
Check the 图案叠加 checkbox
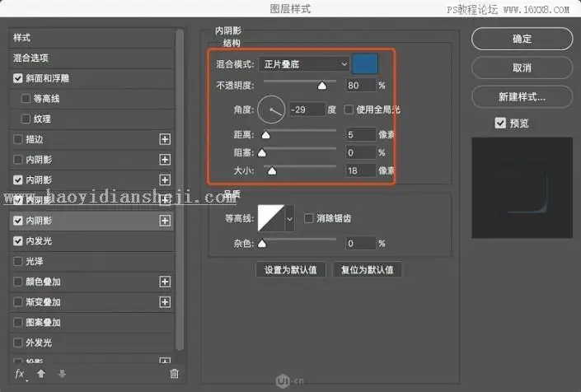click(x=17, y=322)
